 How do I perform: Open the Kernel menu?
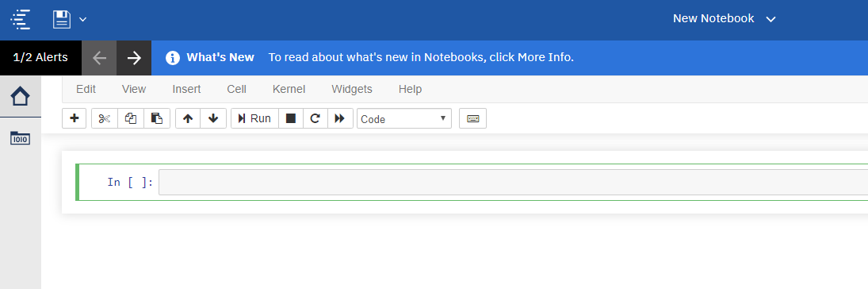289,89
